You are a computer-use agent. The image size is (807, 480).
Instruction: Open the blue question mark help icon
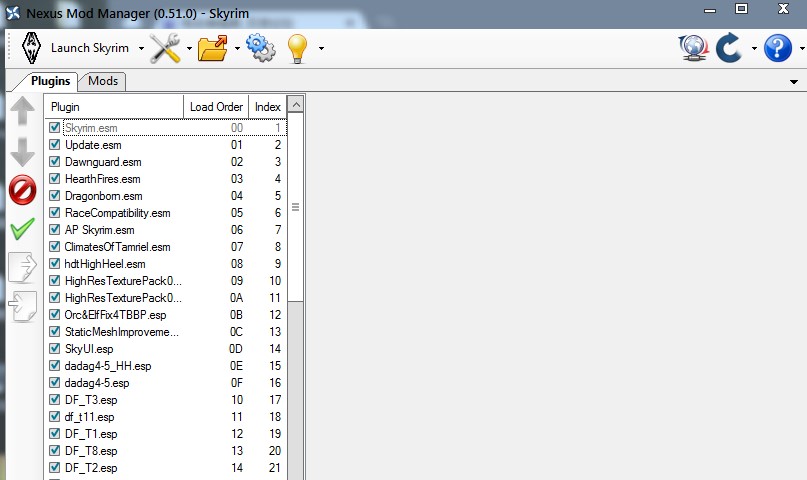click(x=778, y=48)
